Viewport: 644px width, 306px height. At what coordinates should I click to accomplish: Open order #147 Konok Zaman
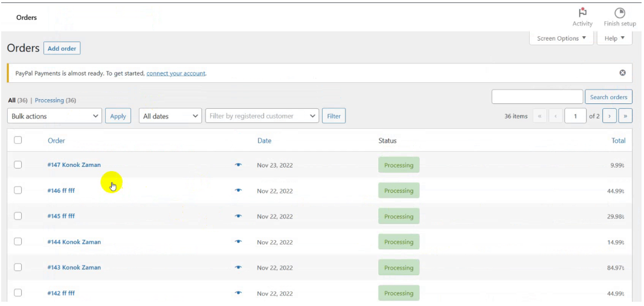pyautogui.click(x=74, y=165)
